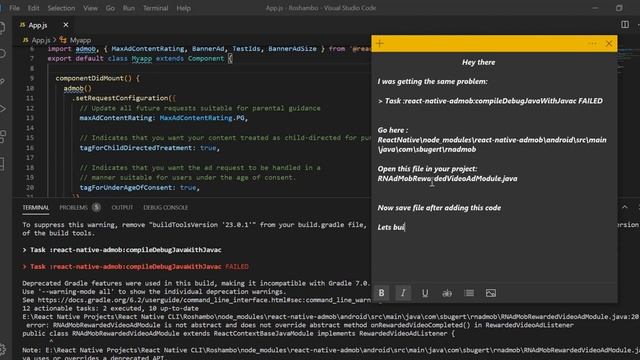Add a new sticky note with plus icon
This screenshot has width=640, height=360.
(380, 43)
